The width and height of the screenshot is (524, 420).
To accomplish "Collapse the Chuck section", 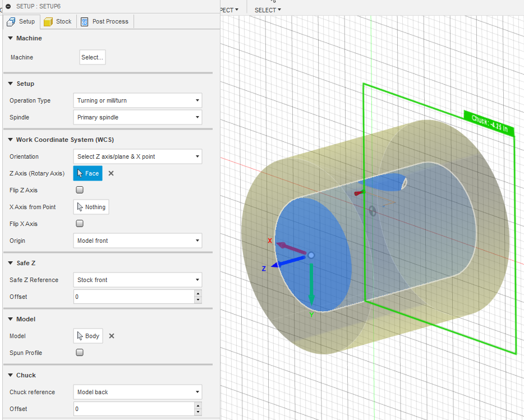I will [x=10, y=375].
